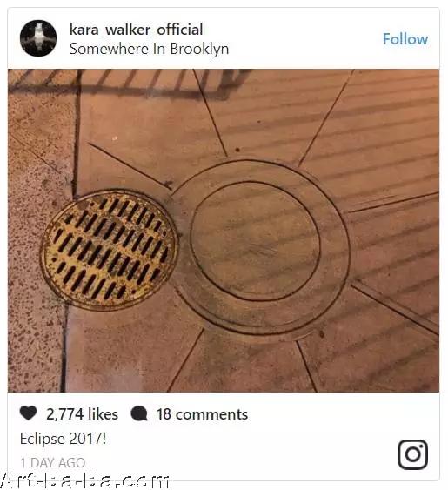
Task: Open the 18 comments link
Action: click(x=202, y=414)
